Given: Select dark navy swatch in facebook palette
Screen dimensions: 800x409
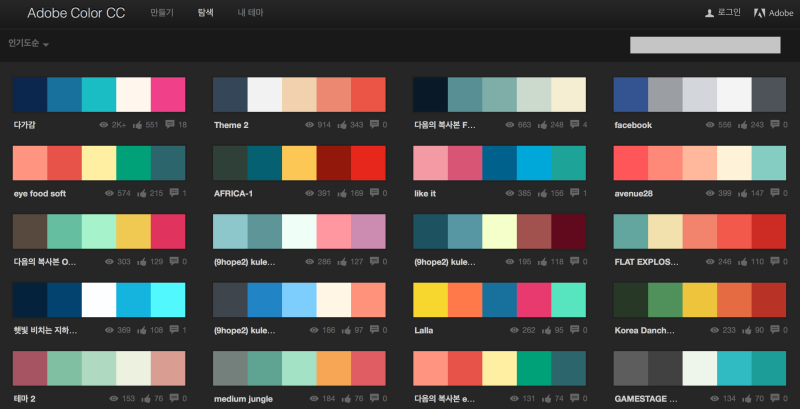Looking at the screenshot, I should 631,94.
